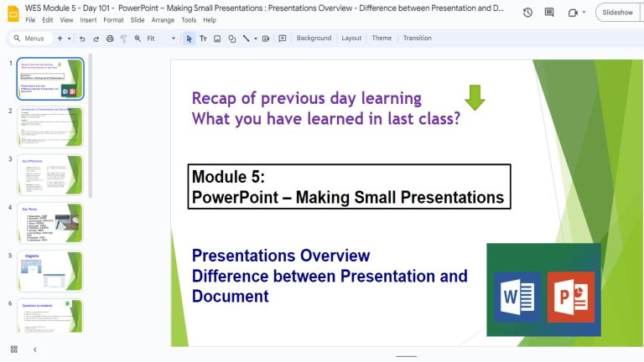The image size is (644, 362).
Task: Open the Slide menu
Action: [138, 20]
